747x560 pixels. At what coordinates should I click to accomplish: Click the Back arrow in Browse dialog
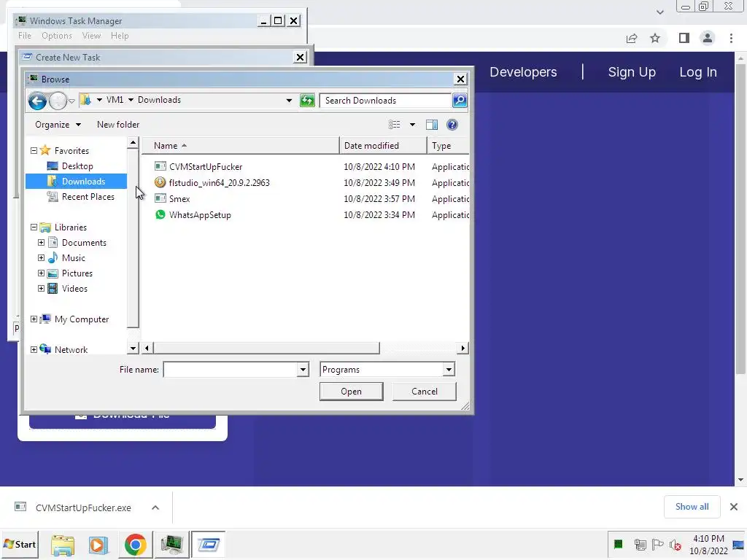(x=37, y=101)
